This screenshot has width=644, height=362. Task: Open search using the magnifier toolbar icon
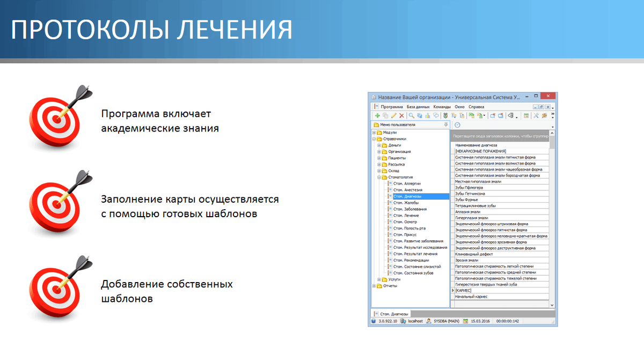[x=411, y=116]
